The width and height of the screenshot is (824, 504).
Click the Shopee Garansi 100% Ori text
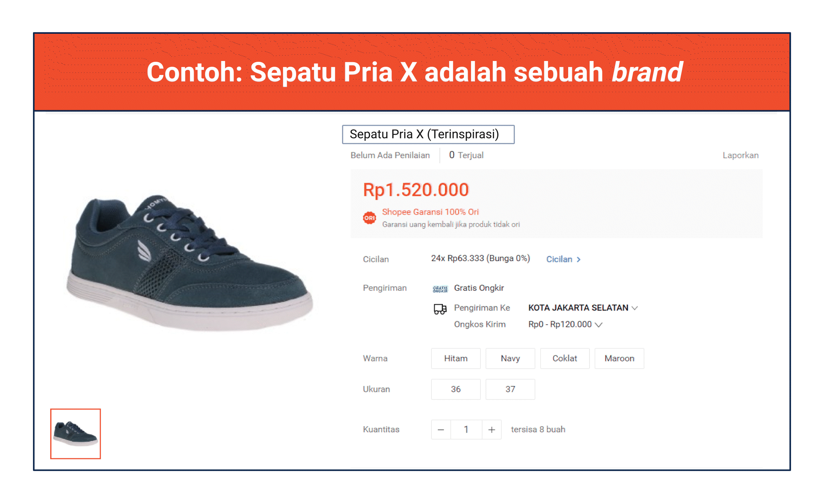pos(430,212)
